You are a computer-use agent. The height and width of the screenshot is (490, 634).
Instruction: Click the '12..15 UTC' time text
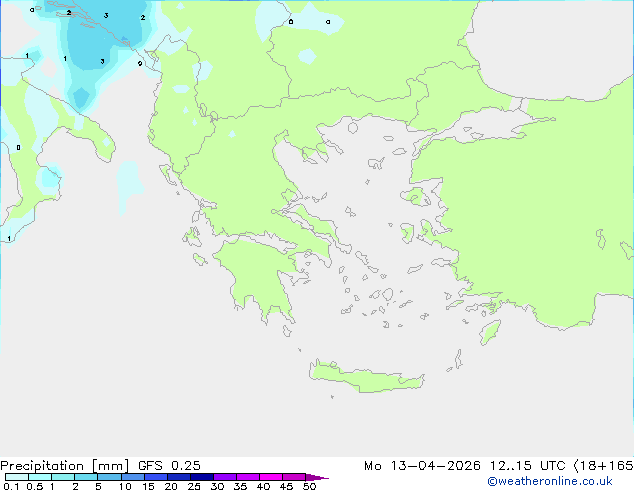coord(527,466)
